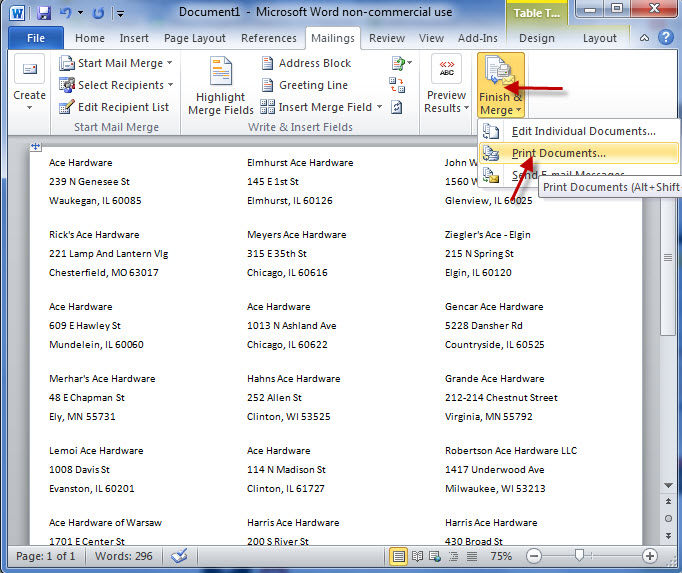Click the Zoom Out minus button
Viewport: 682px width, 573px height.
pos(534,556)
